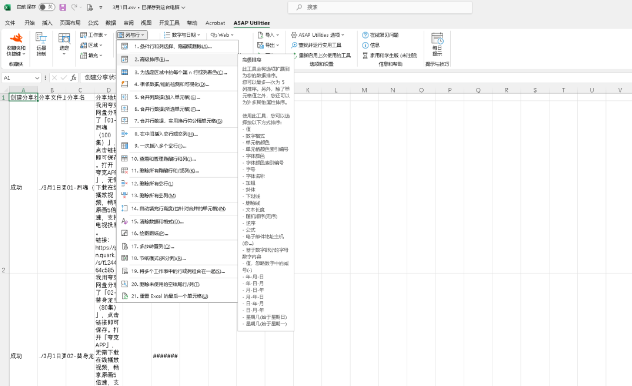Click blue grid icon of menu entry 3

coord(125,72)
